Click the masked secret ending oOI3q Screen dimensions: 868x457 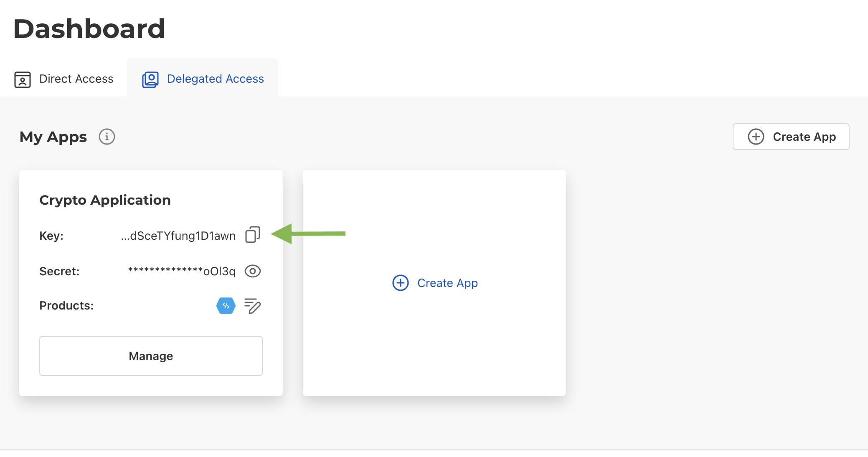(x=182, y=271)
